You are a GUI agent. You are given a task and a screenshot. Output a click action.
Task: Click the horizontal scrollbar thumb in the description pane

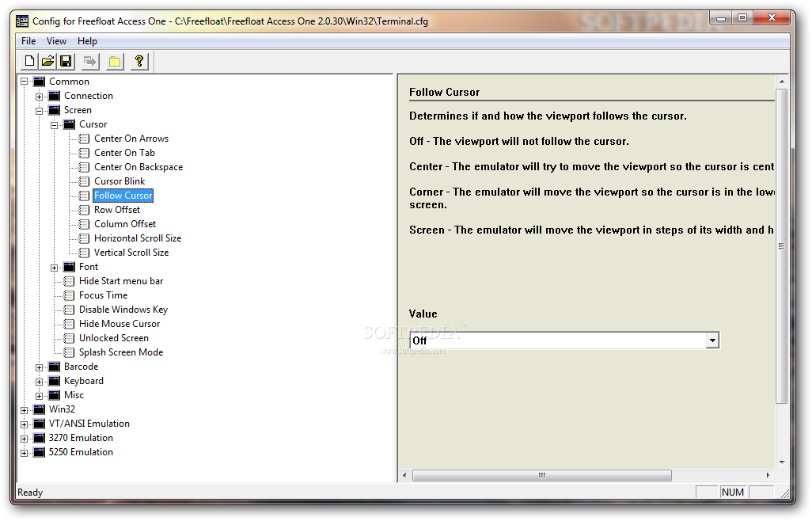click(x=541, y=475)
